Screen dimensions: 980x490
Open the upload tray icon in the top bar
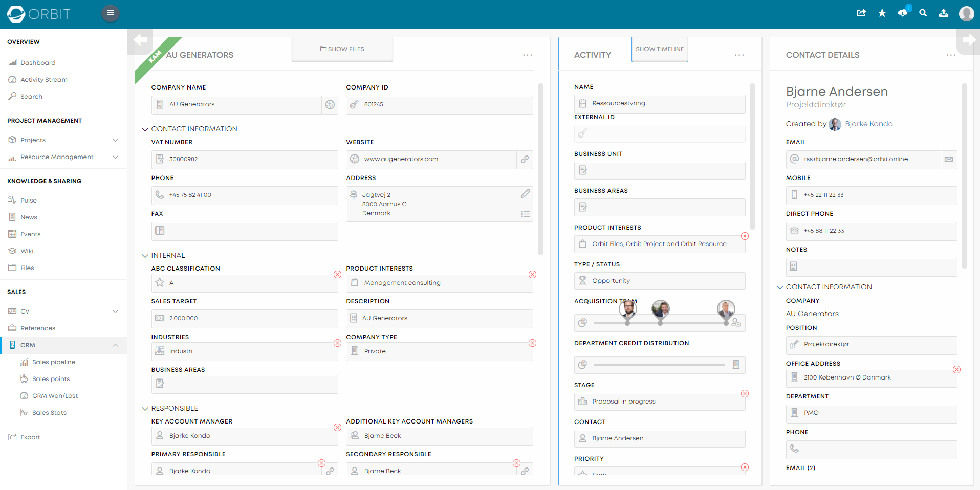[x=943, y=13]
